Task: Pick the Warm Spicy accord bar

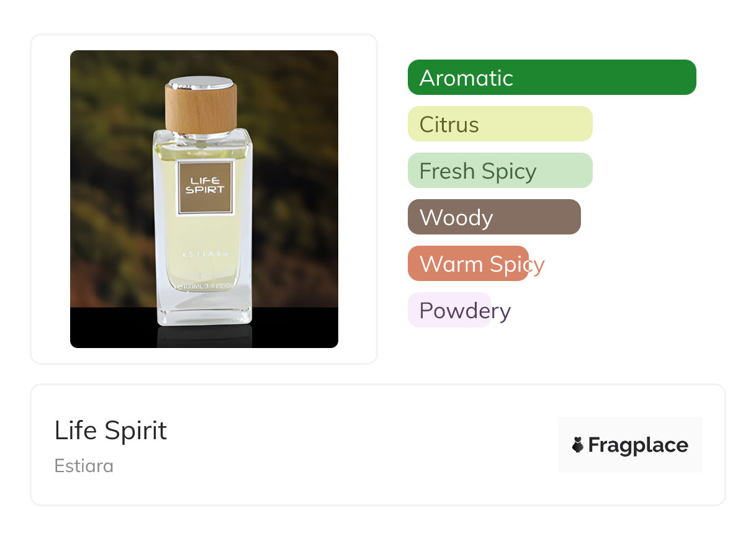Action: 468,264
